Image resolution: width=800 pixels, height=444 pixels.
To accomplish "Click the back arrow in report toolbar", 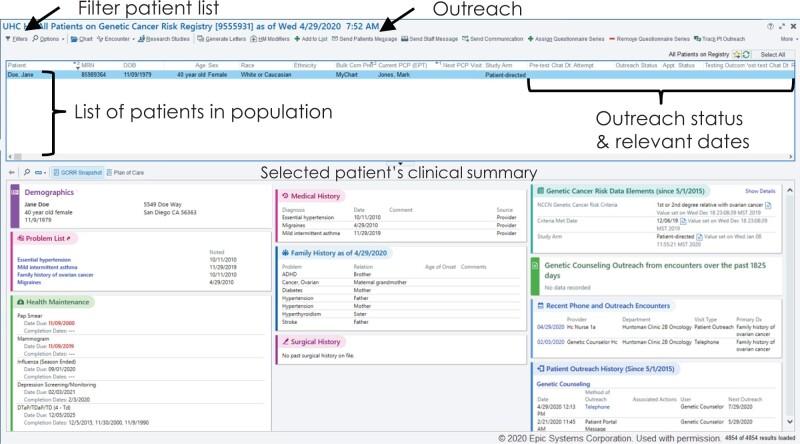I will [11, 172].
